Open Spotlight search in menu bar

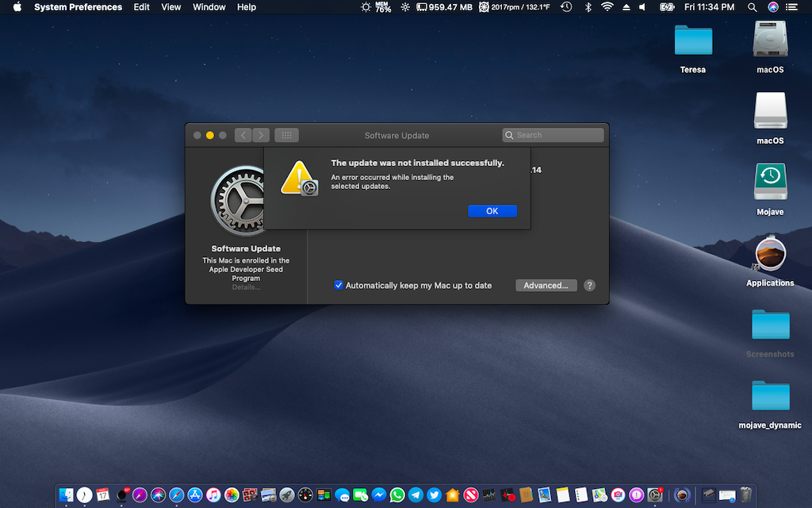[753, 6]
